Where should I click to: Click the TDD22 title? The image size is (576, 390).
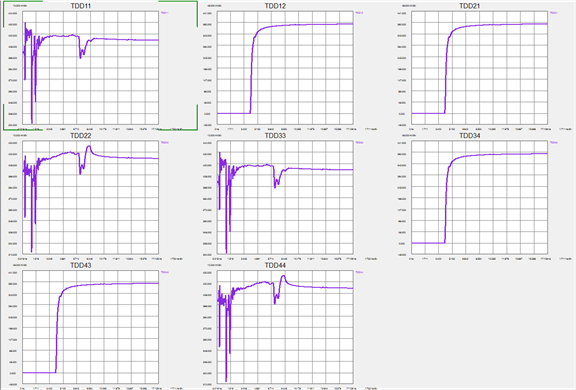[x=80, y=136]
